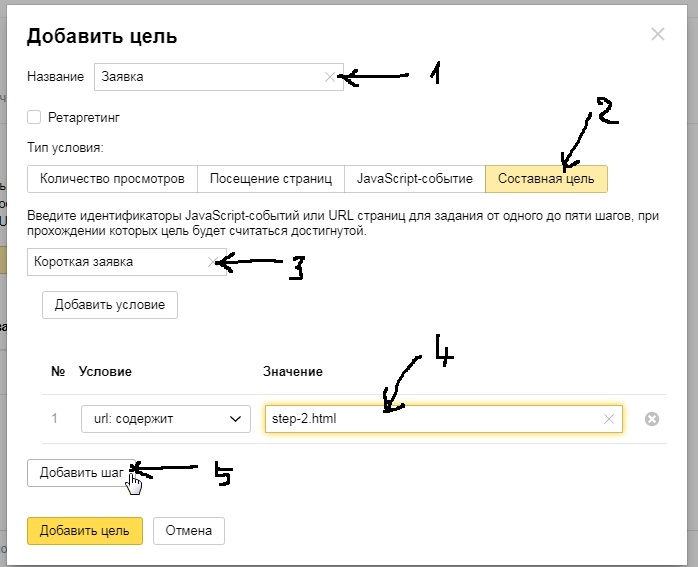Click the Добавить шаг button
The image size is (698, 567).
click(82, 473)
